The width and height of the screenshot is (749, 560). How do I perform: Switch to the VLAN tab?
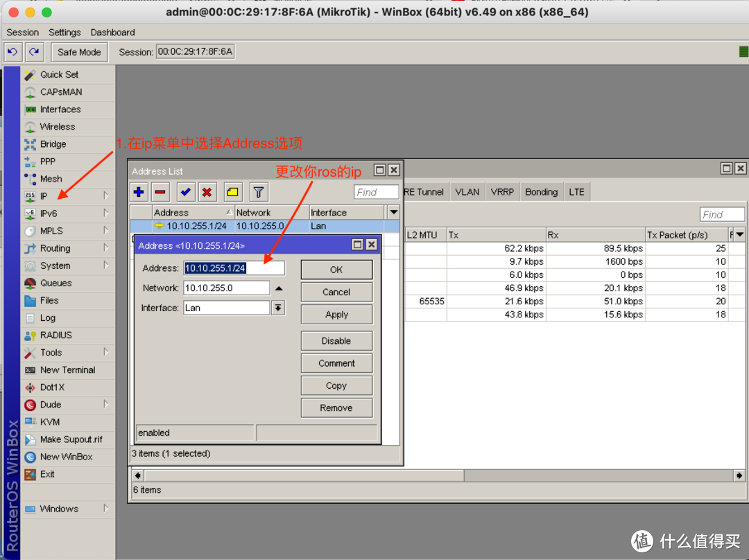tap(467, 192)
